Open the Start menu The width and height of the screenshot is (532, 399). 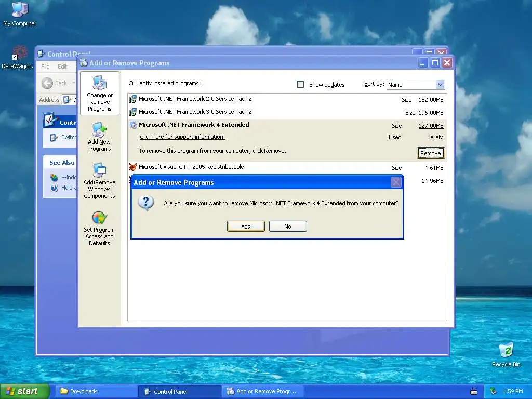(x=25, y=392)
